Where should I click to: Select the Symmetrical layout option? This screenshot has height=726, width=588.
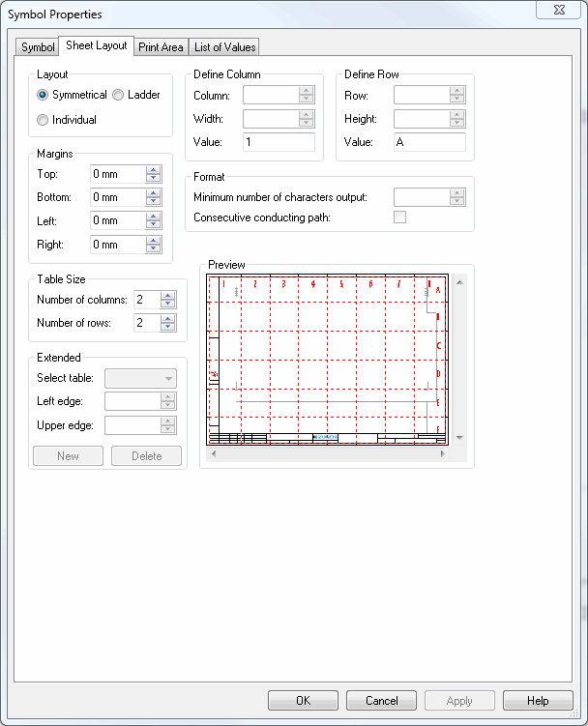(x=43, y=95)
